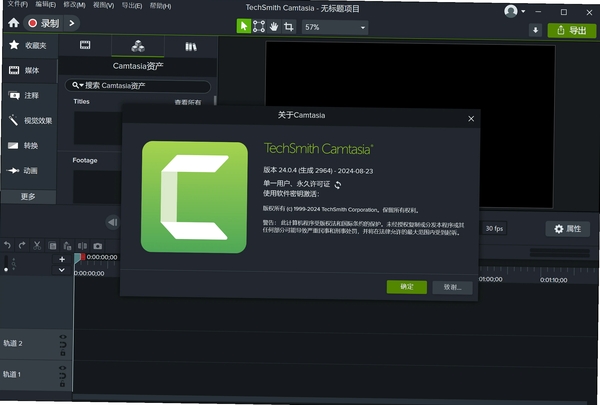Open the 注释 annotations tab

click(x=30, y=95)
